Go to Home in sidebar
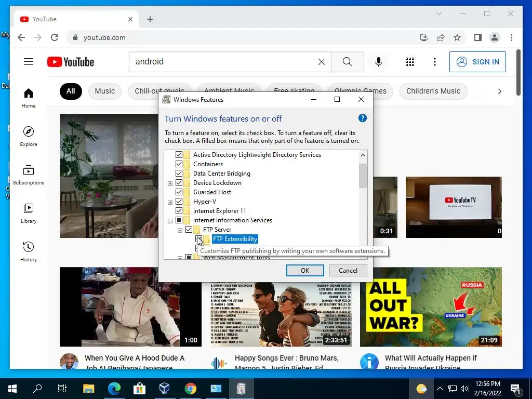Image resolution: width=532 pixels, height=399 pixels. coord(29,98)
